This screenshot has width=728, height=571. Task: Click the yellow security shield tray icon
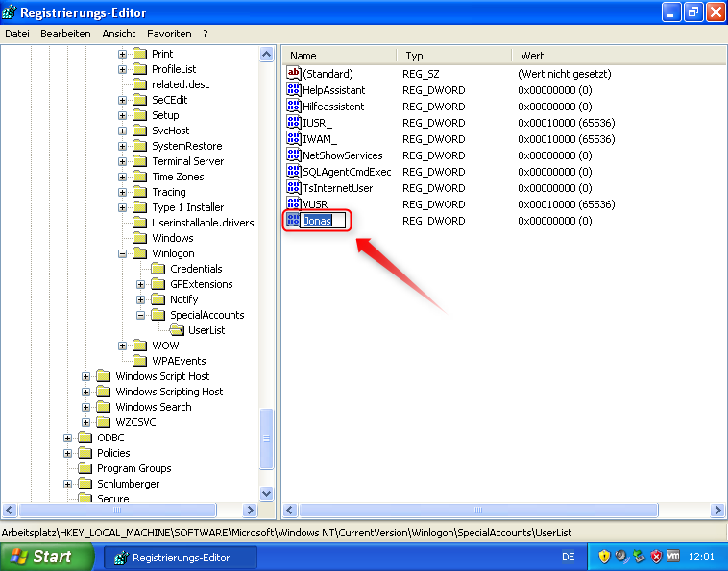pyautogui.click(x=604, y=557)
